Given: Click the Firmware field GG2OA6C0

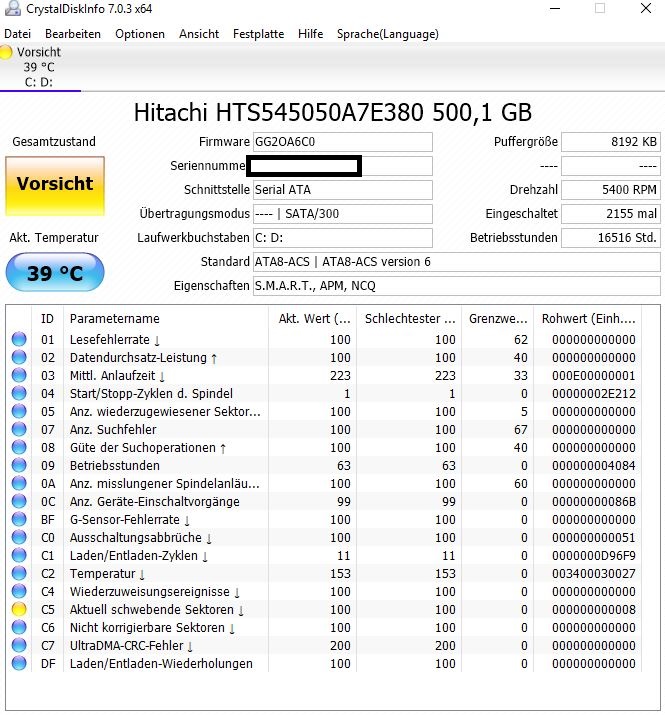Looking at the screenshot, I should tap(343, 142).
